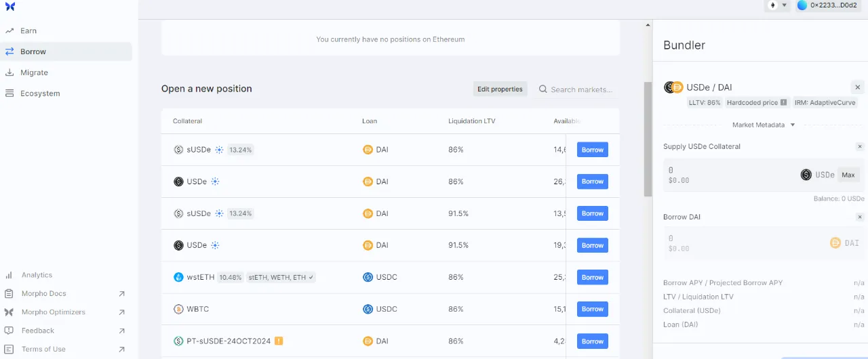Click the wallet avatar for 0x2233...D0d2
This screenshot has height=359, width=868.
802,5
